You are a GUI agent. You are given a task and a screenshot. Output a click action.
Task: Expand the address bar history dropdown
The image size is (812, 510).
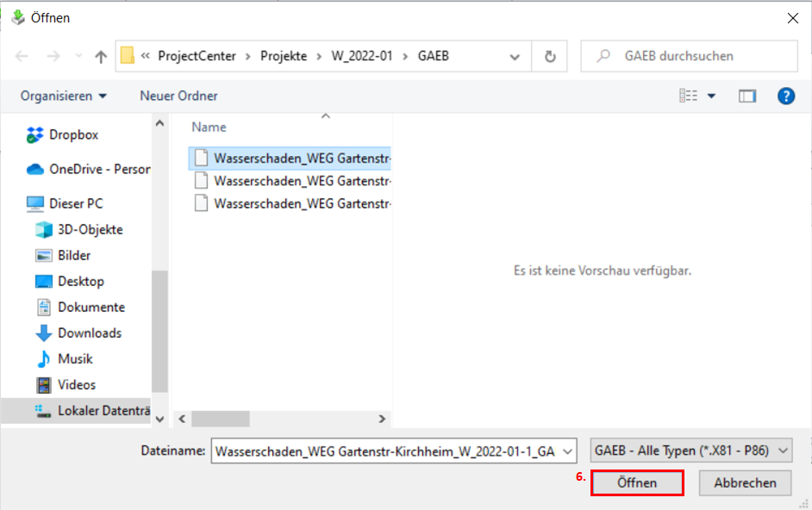pyautogui.click(x=515, y=57)
